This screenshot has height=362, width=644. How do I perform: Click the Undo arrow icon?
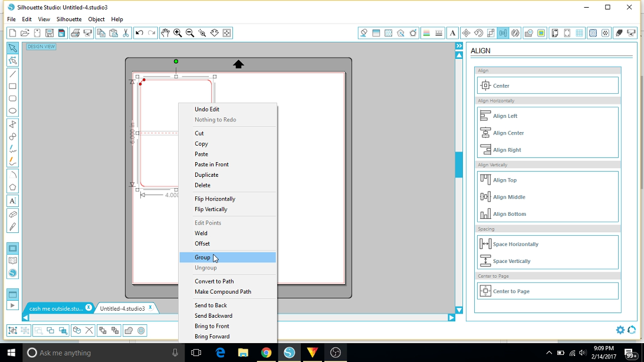pos(139,33)
